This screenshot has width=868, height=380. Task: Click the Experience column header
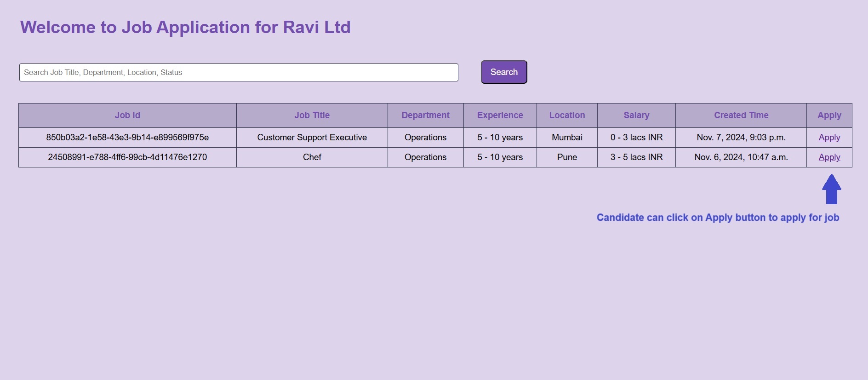(x=500, y=115)
